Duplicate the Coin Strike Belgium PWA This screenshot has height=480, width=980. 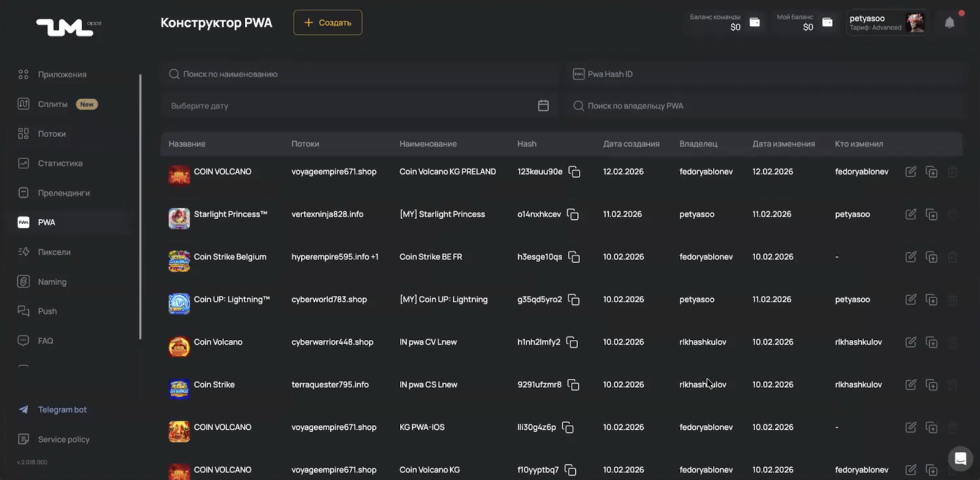click(x=932, y=257)
